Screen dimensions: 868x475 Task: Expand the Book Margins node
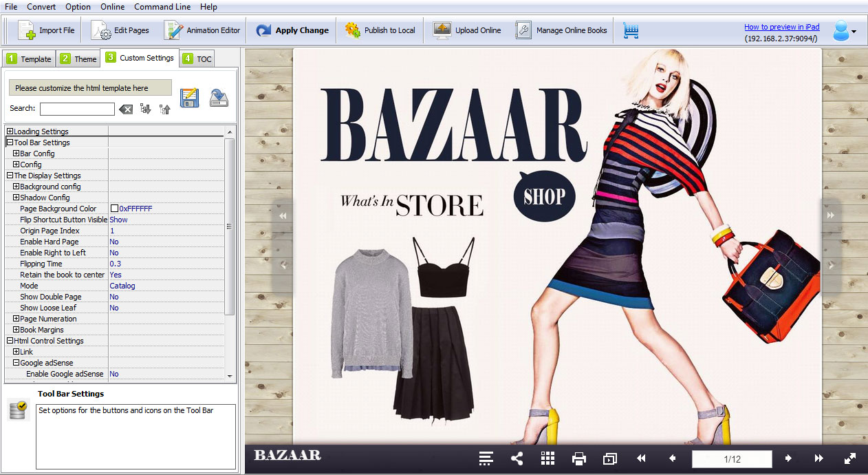(17, 330)
